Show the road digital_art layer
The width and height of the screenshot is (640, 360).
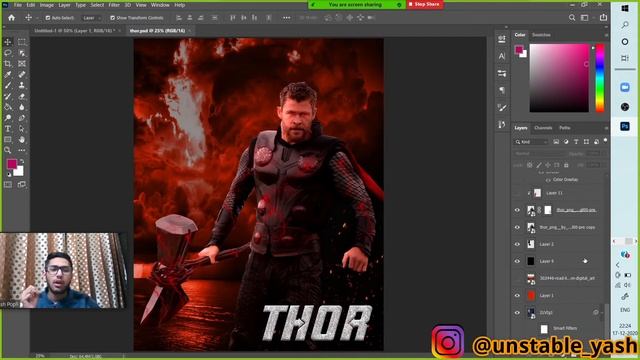click(518, 278)
